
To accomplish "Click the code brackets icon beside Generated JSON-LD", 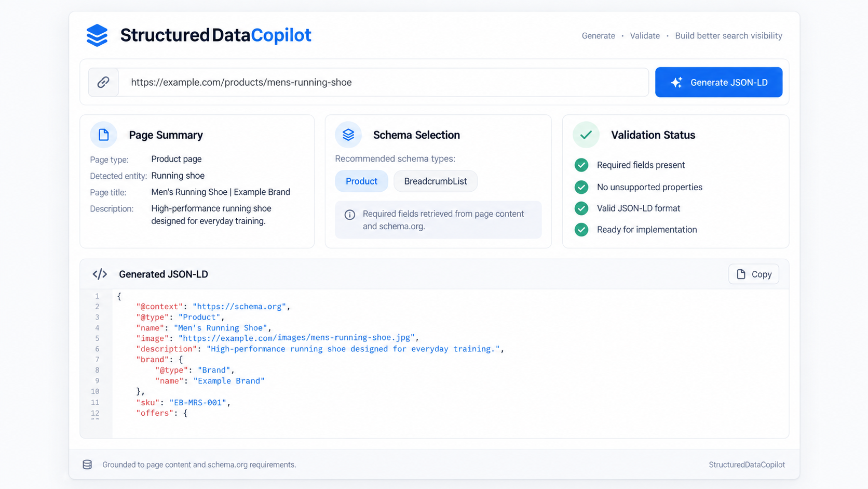I will pyautogui.click(x=100, y=274).
